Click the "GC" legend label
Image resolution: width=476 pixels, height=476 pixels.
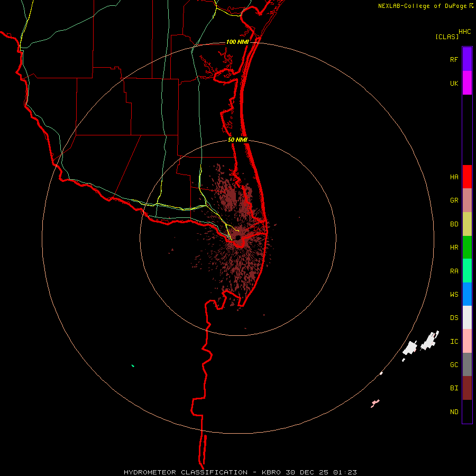point(454,365)
